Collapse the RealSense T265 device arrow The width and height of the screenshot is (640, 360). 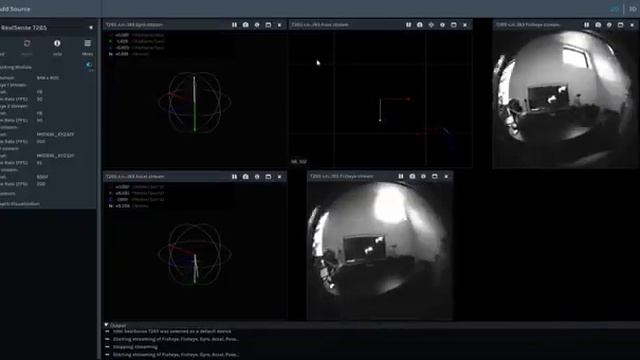tap(91, 28)
